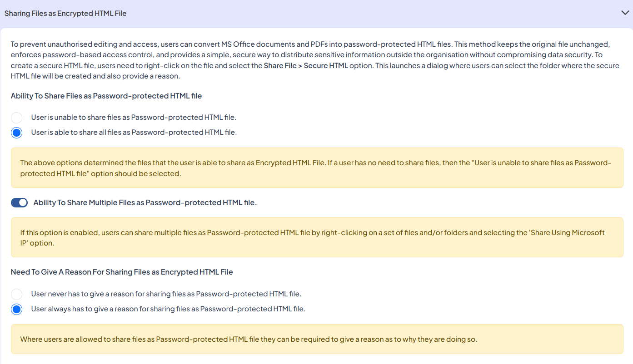Click the yellow note starting 'Where users are allowed'
Image resolution: width=633 pixels, height=364 pixels.
point(317,339)
